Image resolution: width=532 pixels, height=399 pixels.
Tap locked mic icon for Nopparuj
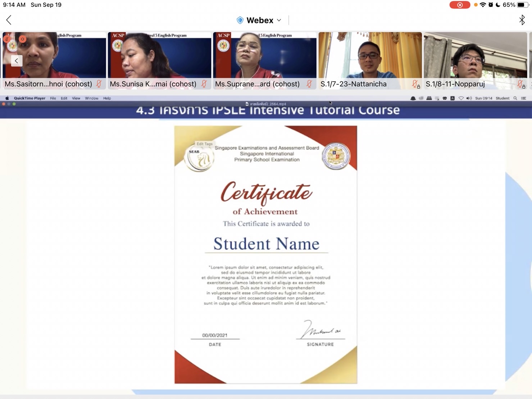point(521,84)
